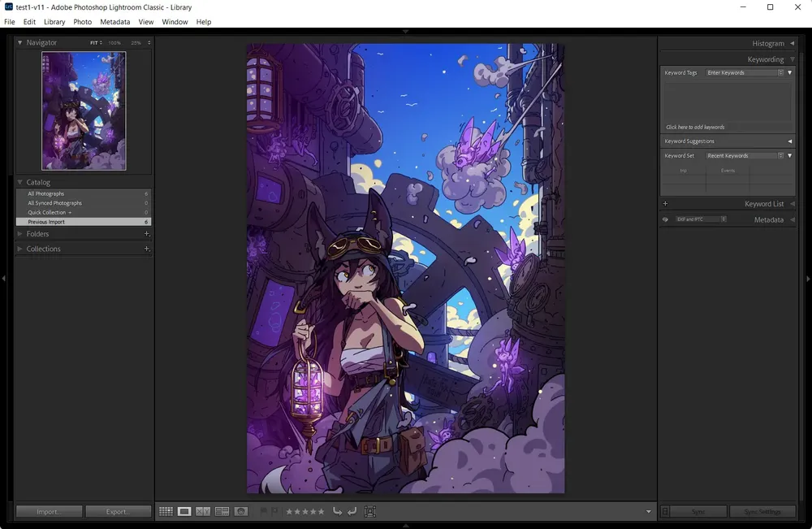Toggle the metadata eye icon
The image size is (812, 529).
point(665,219)
